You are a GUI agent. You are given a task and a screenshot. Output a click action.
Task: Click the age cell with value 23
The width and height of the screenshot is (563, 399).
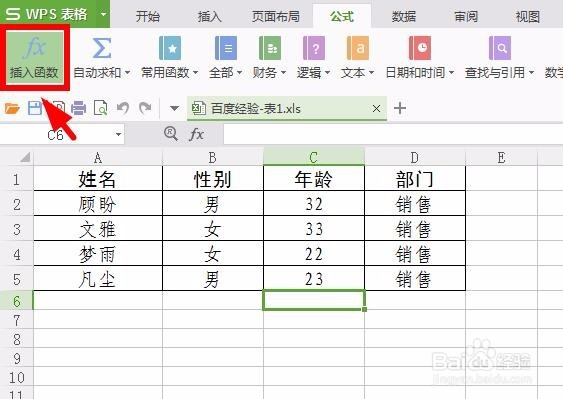pyautogui.click(x=313, y=279)
